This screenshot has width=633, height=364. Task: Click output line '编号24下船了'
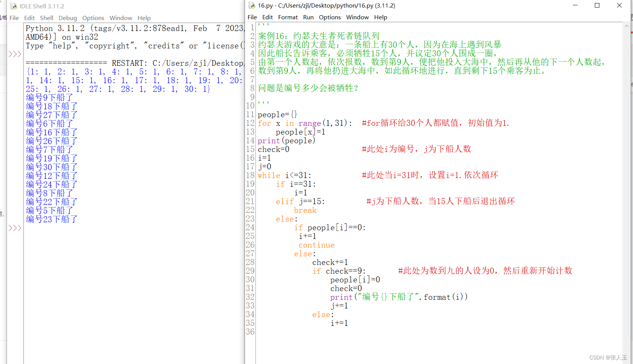pyautogui.click(x=51, y=184)
